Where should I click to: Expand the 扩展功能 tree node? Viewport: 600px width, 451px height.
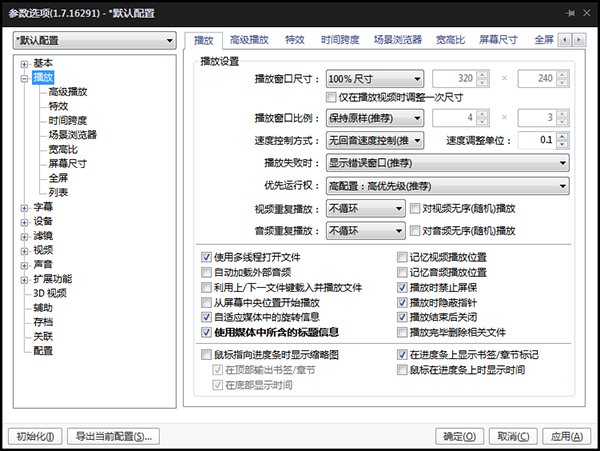tap(24, 279)
